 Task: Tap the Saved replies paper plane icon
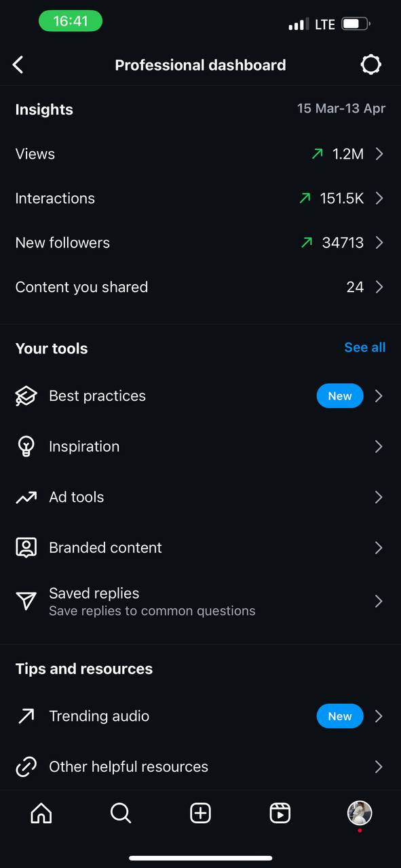[26, 601]
